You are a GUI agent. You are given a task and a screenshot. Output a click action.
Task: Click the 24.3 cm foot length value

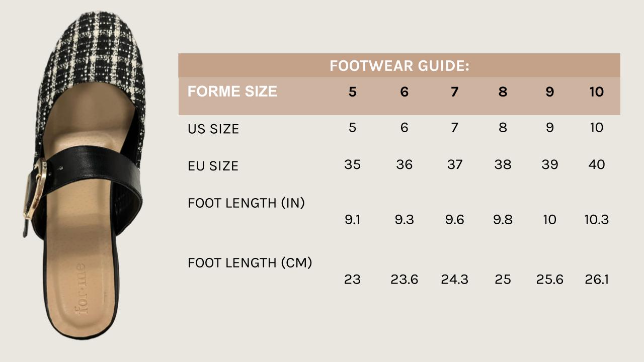(454, 280)
